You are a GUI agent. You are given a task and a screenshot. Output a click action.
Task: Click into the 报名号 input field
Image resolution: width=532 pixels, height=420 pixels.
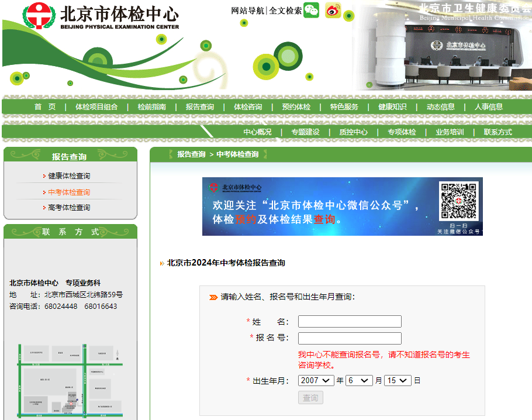(349, 338)
